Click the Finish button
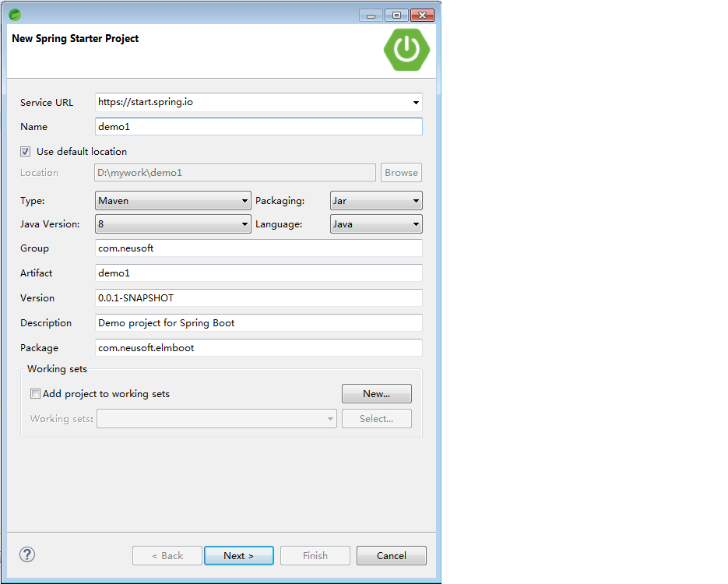 tap(315, 556)
